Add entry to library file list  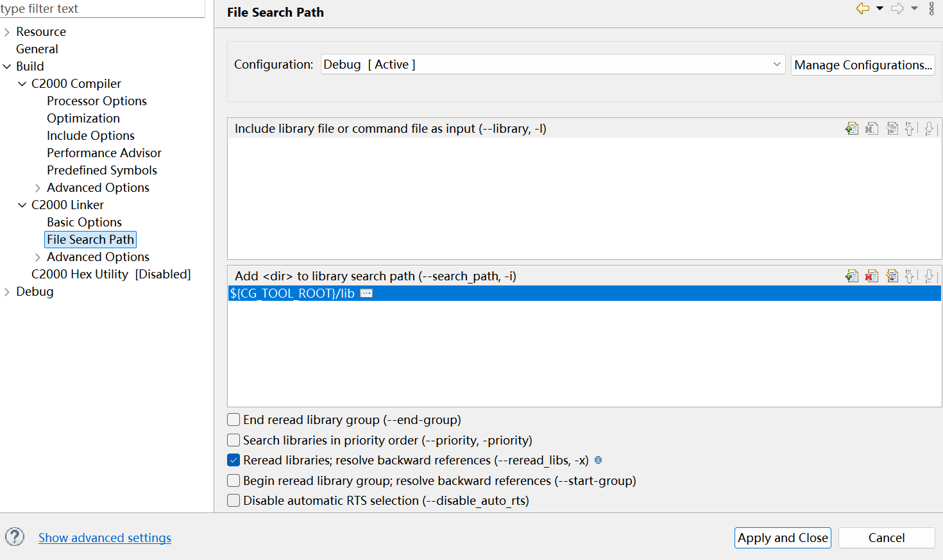[x=852, y=128]
